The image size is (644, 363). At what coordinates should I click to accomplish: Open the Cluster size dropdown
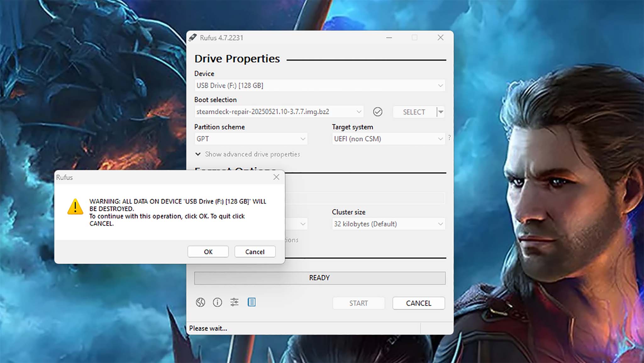(388, 224)
